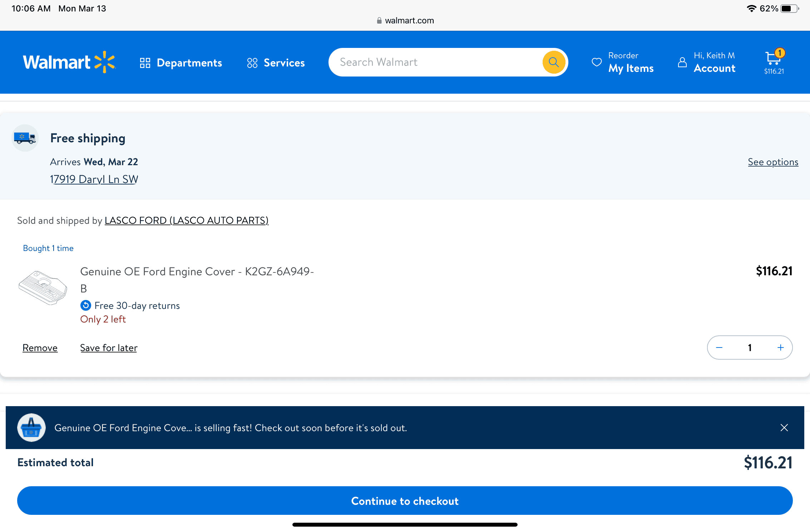
Task: Decrease quantity with the minus button
Action: point(720,348)
